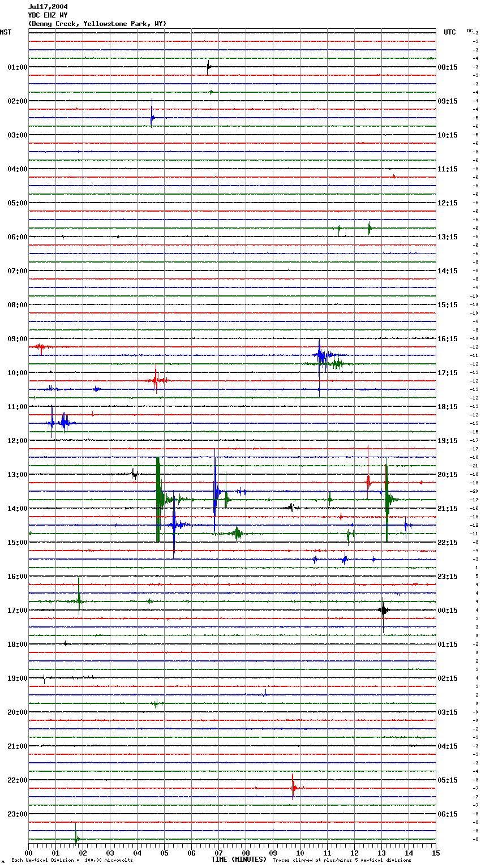Click the '13:00' MST time label

click(x=17, y=475)
